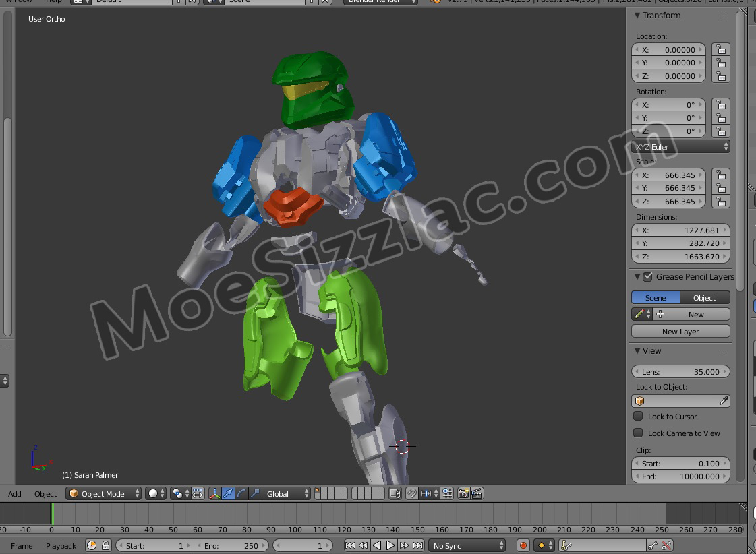Screen dimensions: 756x554
Task: Enable the Grease Pencil Layers checkbox
Action: click(647, 276)
